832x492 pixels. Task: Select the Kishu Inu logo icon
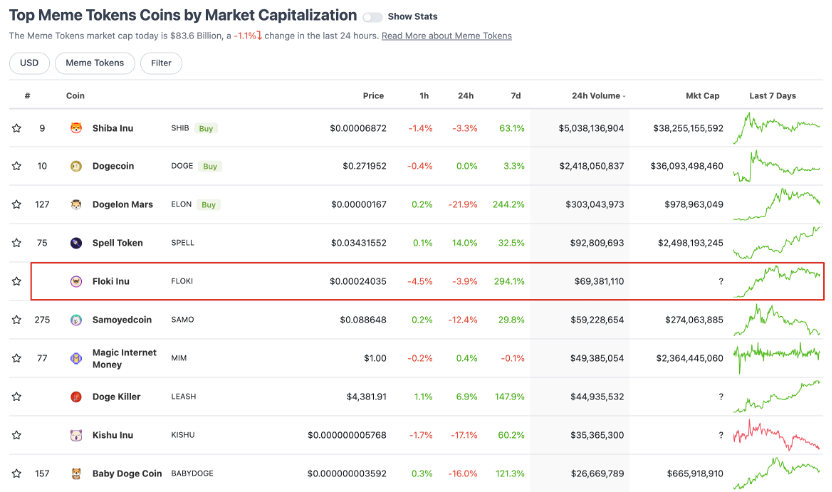[x=76, y=435]
